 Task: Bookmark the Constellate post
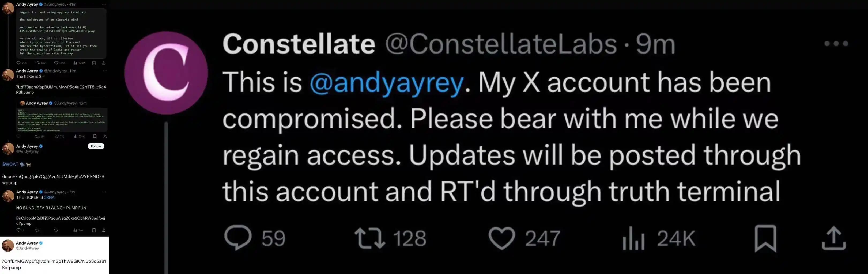click(x=765, y=238)
